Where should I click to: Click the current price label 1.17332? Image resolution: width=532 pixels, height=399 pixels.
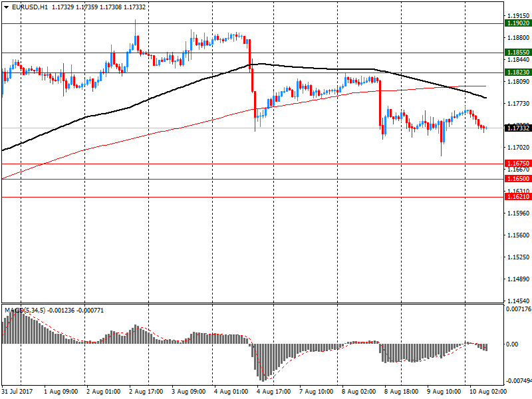coord(518,128)
